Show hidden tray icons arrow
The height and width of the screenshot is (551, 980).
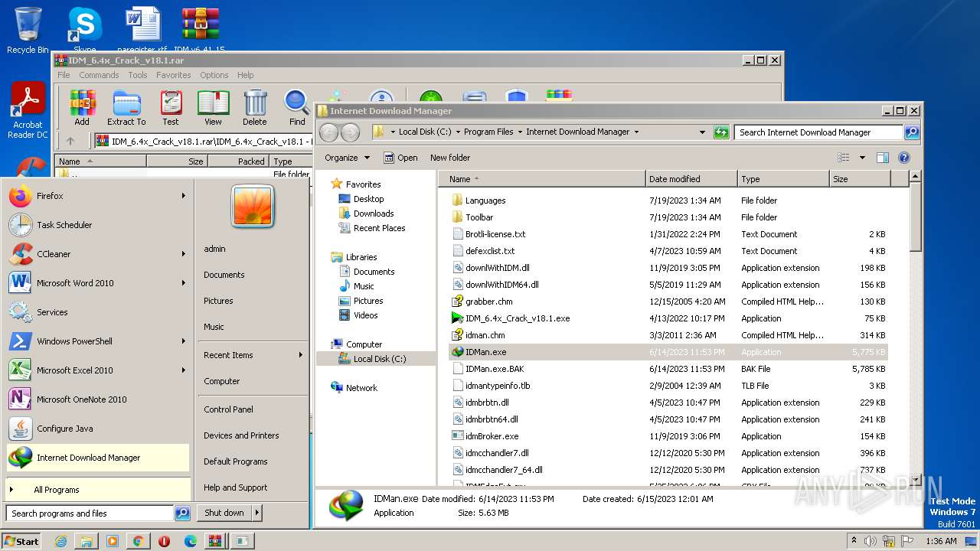pyautogui.click(x=854, y=541)
